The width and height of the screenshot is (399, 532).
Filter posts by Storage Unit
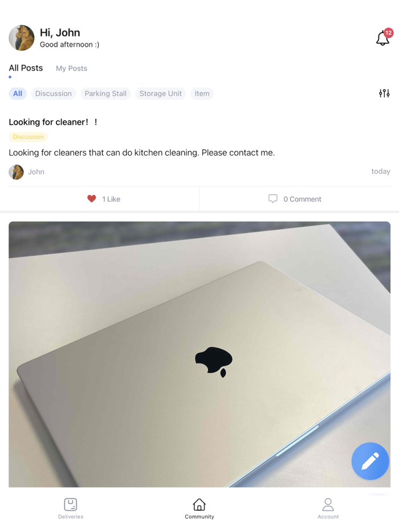161,93
